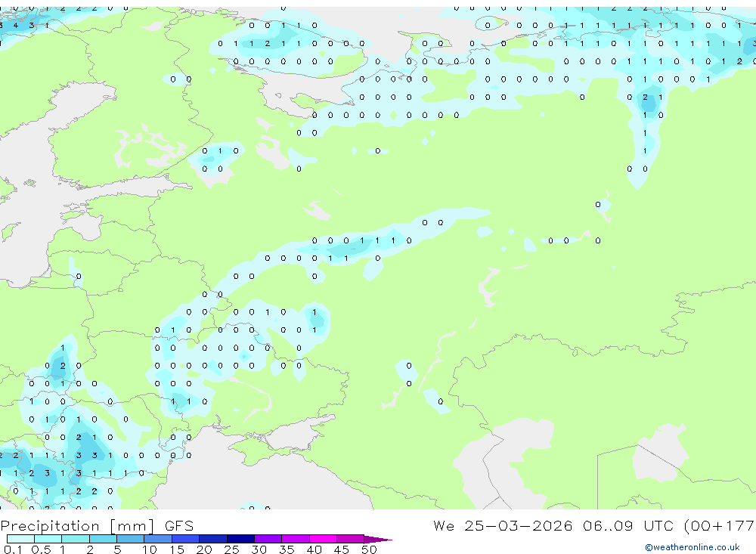Pick the 10–15 mm legend color swatch
756x554 pixels.
pos(158,539)
